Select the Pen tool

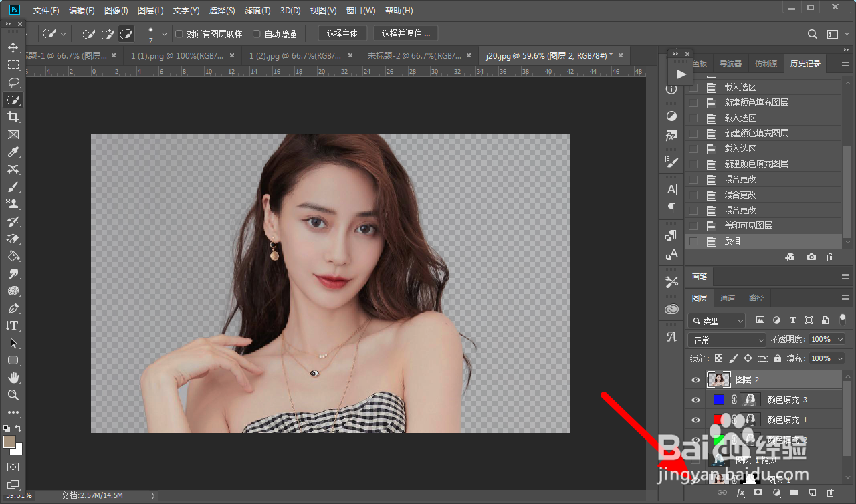(13, 309)
